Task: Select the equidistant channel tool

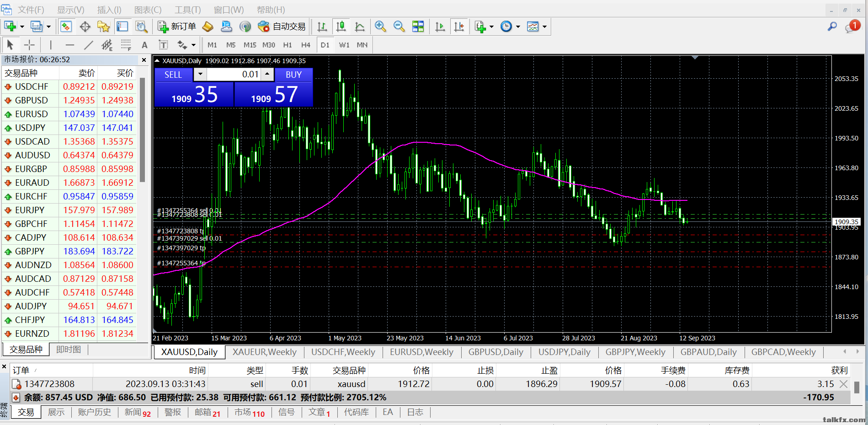Action: tap(107, 45)
